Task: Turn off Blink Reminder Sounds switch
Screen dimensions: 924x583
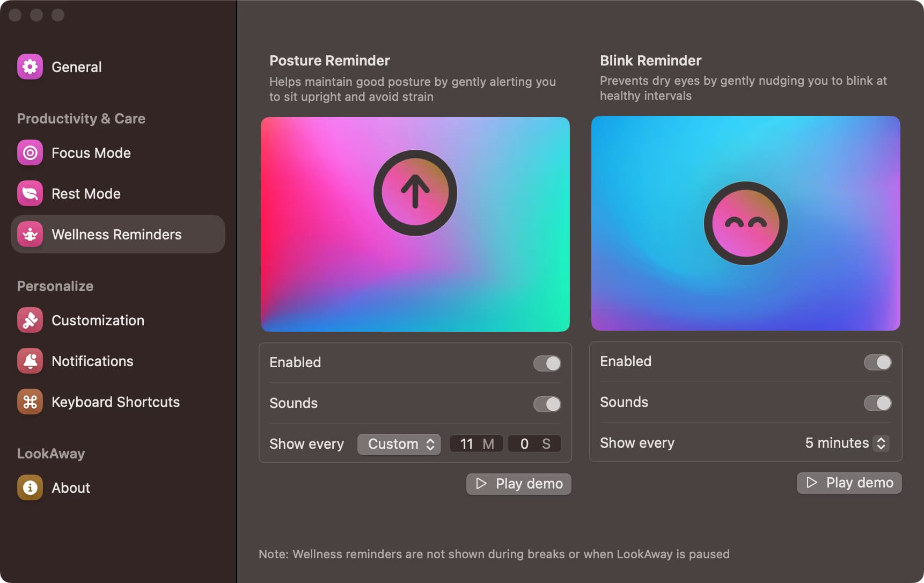Action: point(877,403)
